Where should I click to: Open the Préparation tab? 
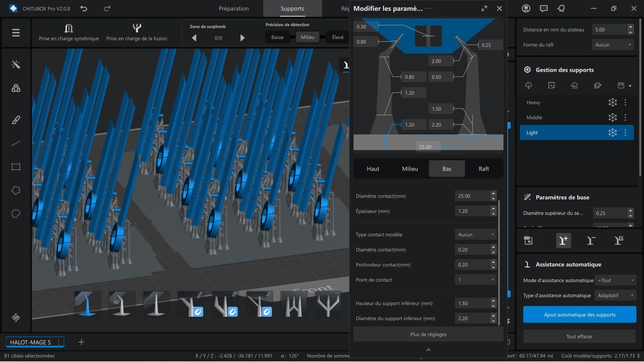tap(233, 9)
